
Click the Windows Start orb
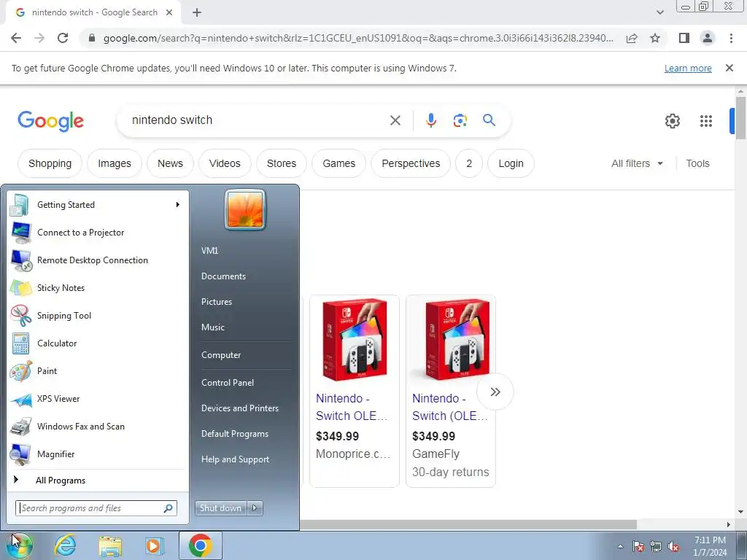[x=19, y=545]
